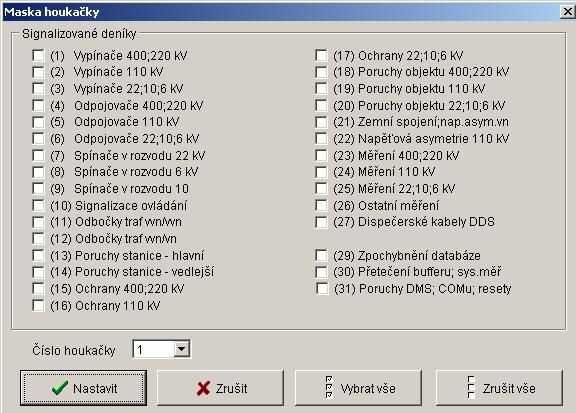Check (15) Ochrany 400;220 kV
The image size is (576, 413).
pyautogui.click(x=38, y=289)
